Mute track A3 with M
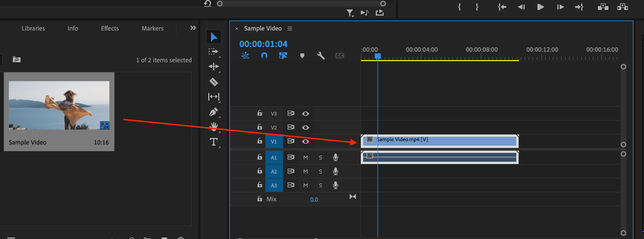 tap(305, 185)
